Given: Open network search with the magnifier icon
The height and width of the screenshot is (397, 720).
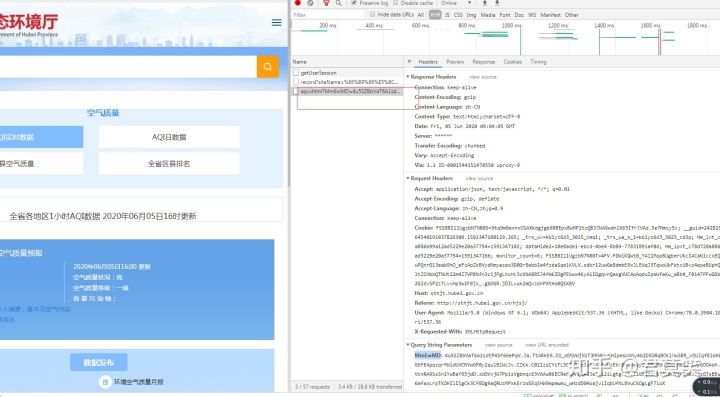Looking at the screenshot, I should coord(338,3).
